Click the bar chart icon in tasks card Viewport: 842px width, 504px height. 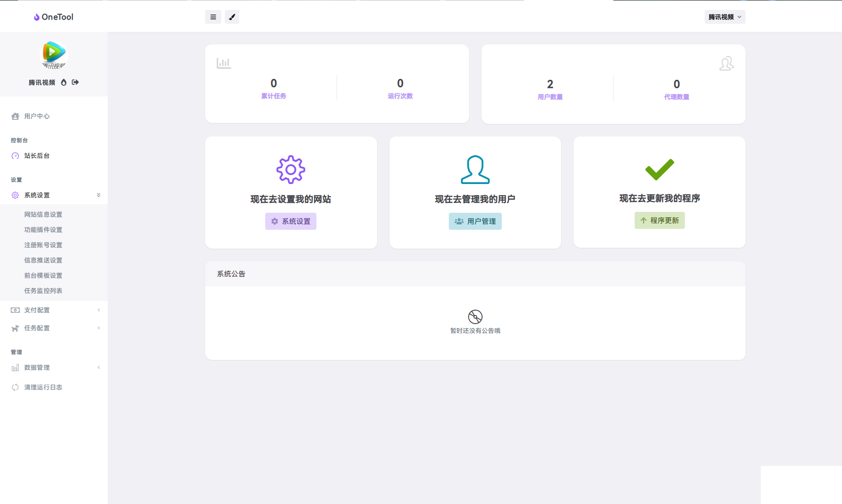point(224,63)
